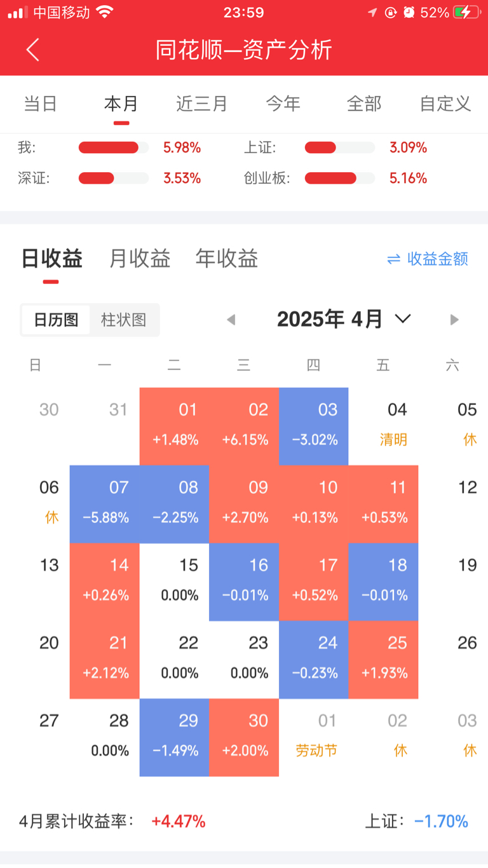Tap the location arrow status icon
The height and width of the screenshot is (868, 488).
click(372, 13)
